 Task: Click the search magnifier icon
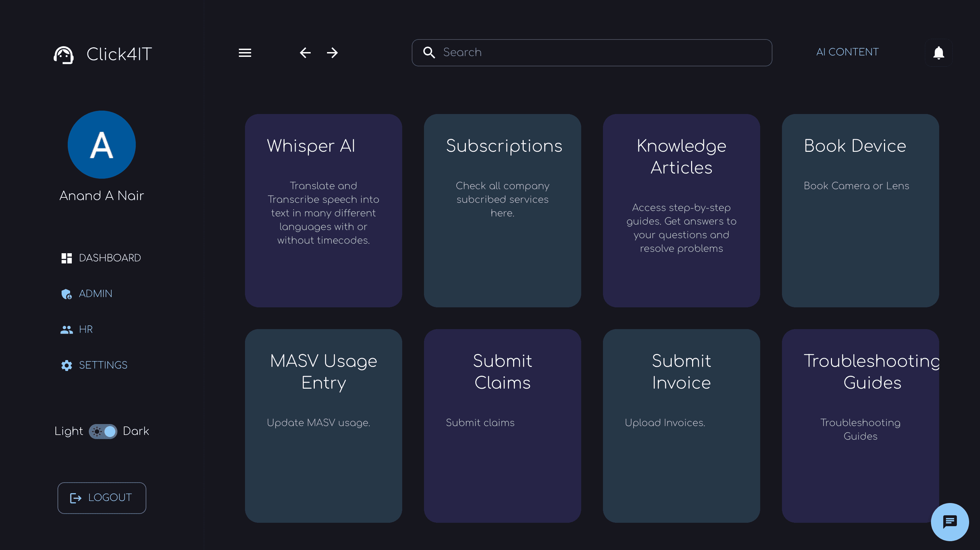pyautogui.click(x=429, y=52)
